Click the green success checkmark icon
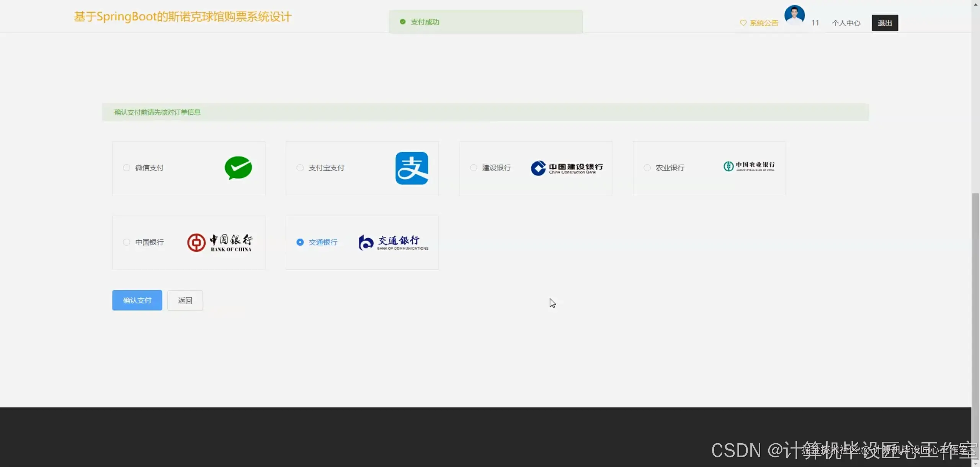 click(x=402, y=22)
